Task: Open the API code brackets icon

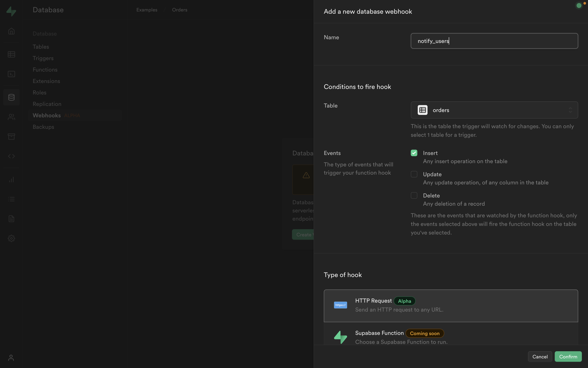Action: pyautogui.click(x=11, y=156)
